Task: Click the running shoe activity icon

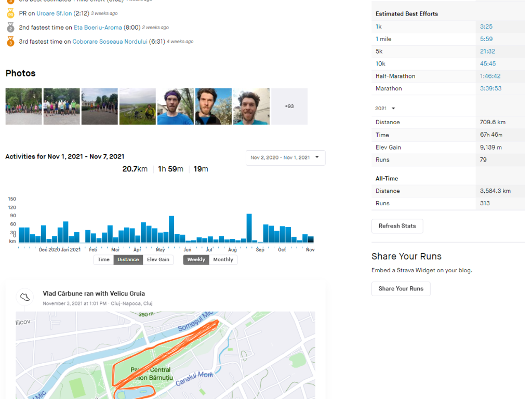Action: (24, 297)
